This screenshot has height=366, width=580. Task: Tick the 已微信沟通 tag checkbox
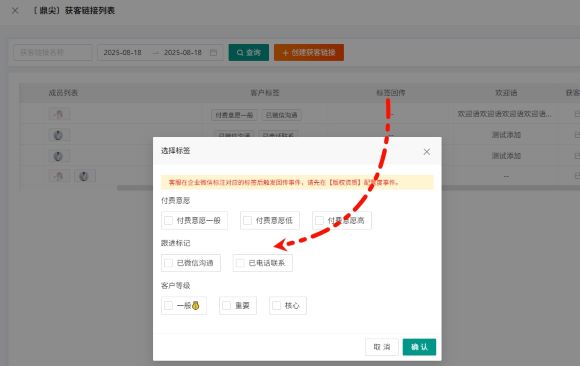pyautogui.click(x=168, y=263)
